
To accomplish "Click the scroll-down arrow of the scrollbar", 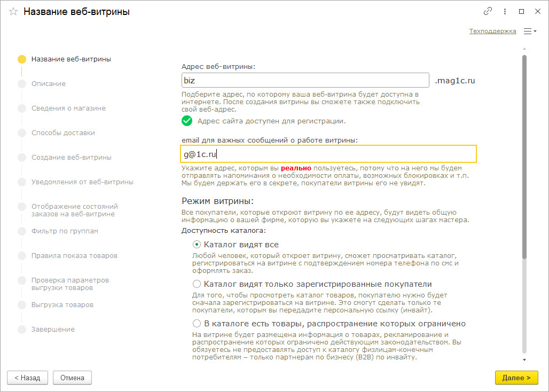I will pyautogui.click(x=524, y=359).
